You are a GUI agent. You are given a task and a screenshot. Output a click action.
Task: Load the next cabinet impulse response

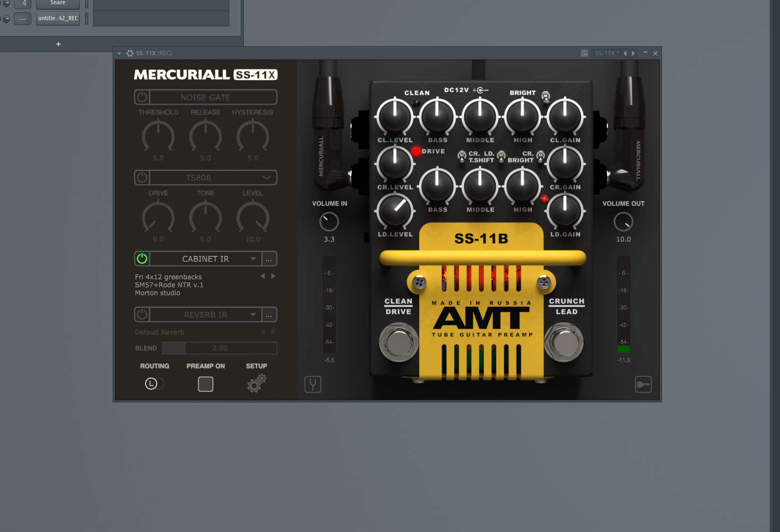tap(273, 276)
